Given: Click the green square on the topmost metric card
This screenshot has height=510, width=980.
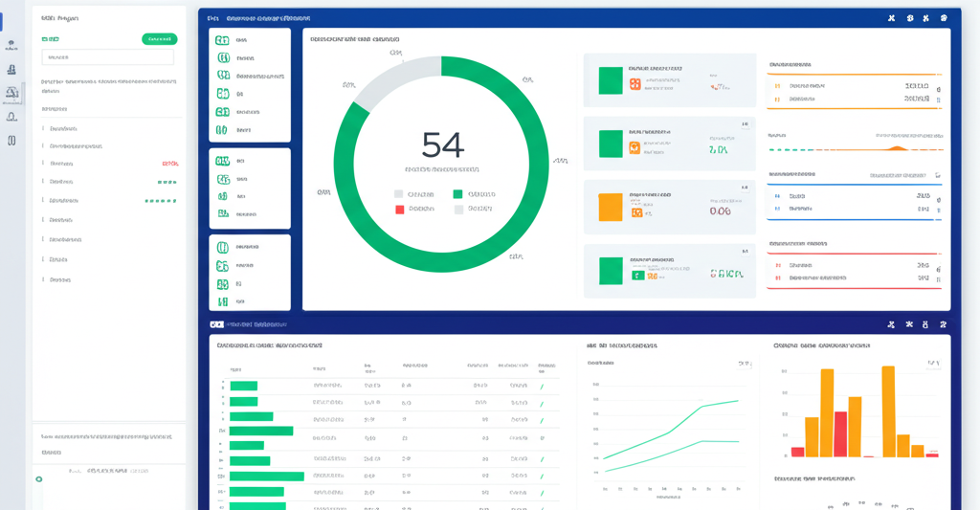Looking at the screenshot, I should 611,80.
